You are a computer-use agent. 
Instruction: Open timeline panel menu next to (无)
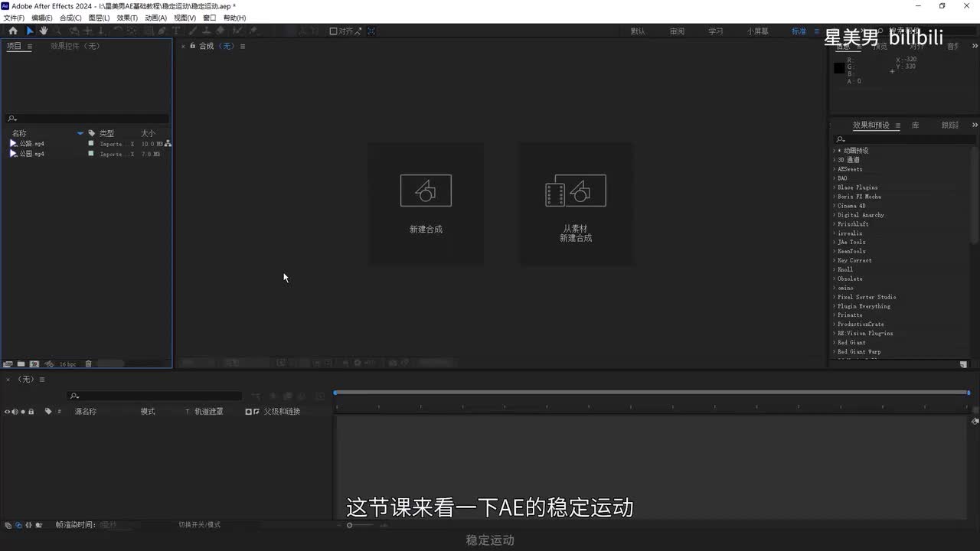(42, 380)
